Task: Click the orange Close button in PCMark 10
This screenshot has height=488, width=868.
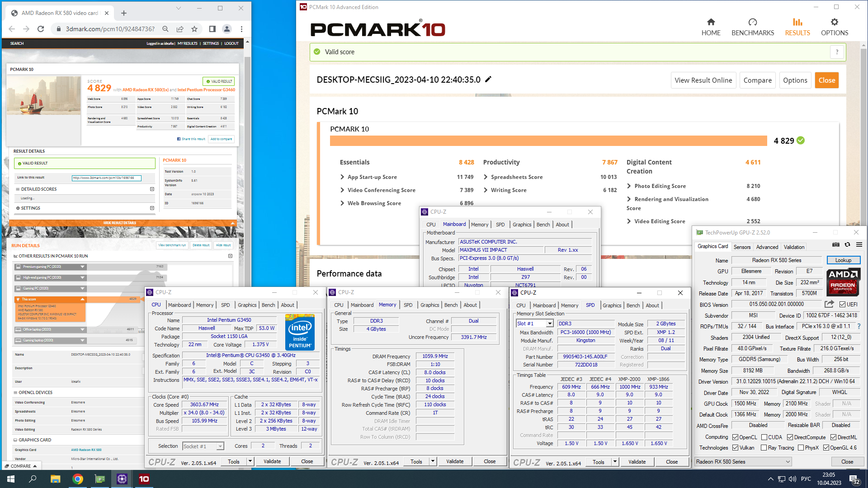Action: click(826, 80)
